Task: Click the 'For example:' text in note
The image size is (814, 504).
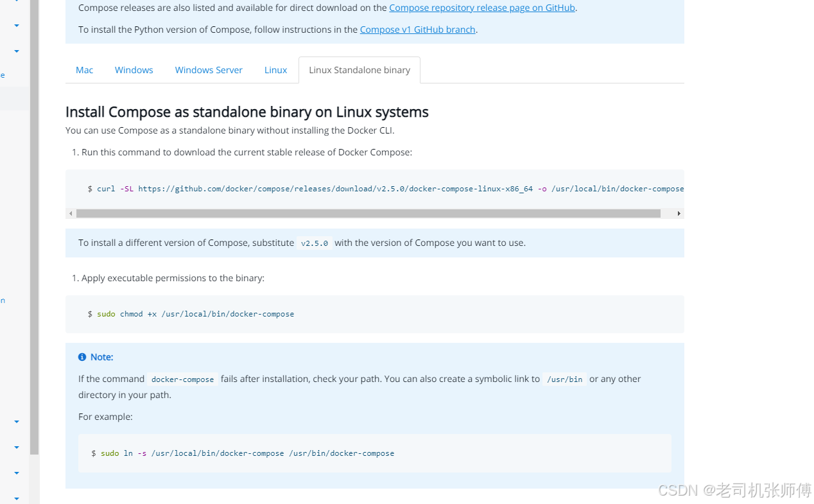Action: click(105, 417)
